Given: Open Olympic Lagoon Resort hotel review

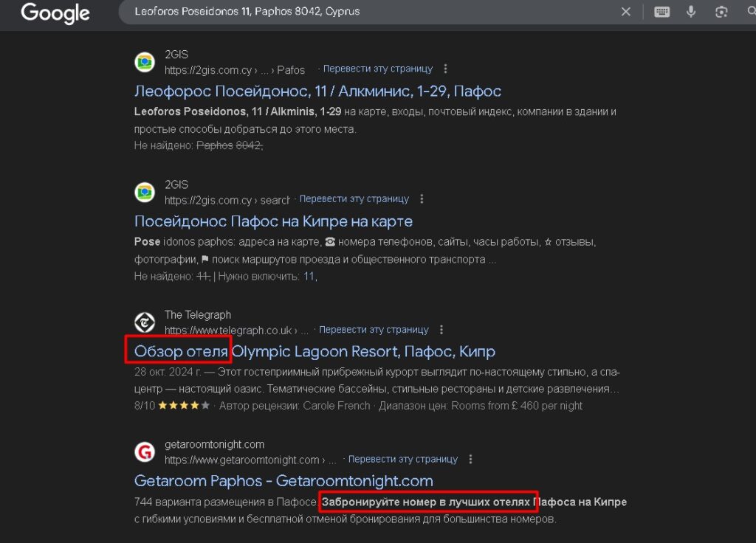Looking at the screenshot, I should coord(315,351).
